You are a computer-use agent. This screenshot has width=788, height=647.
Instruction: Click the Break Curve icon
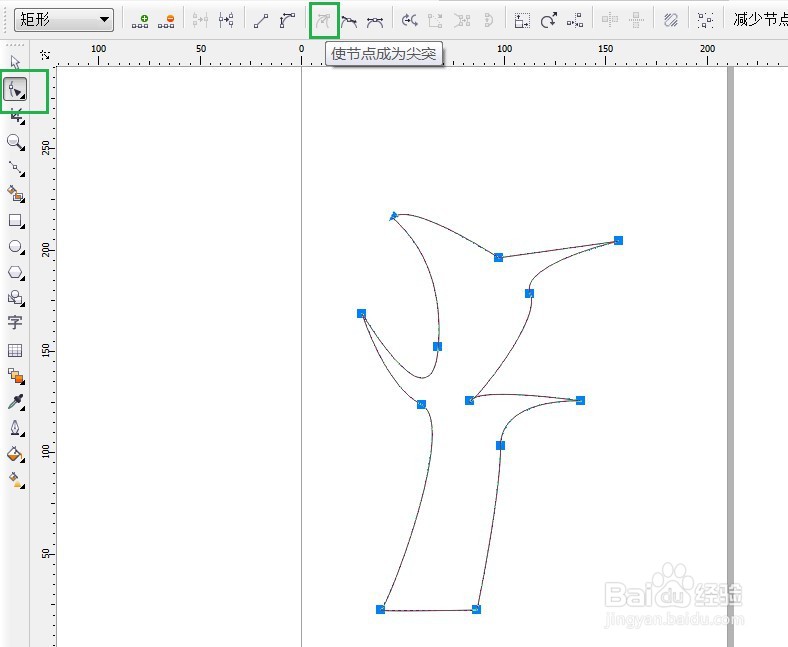point(226,21)
